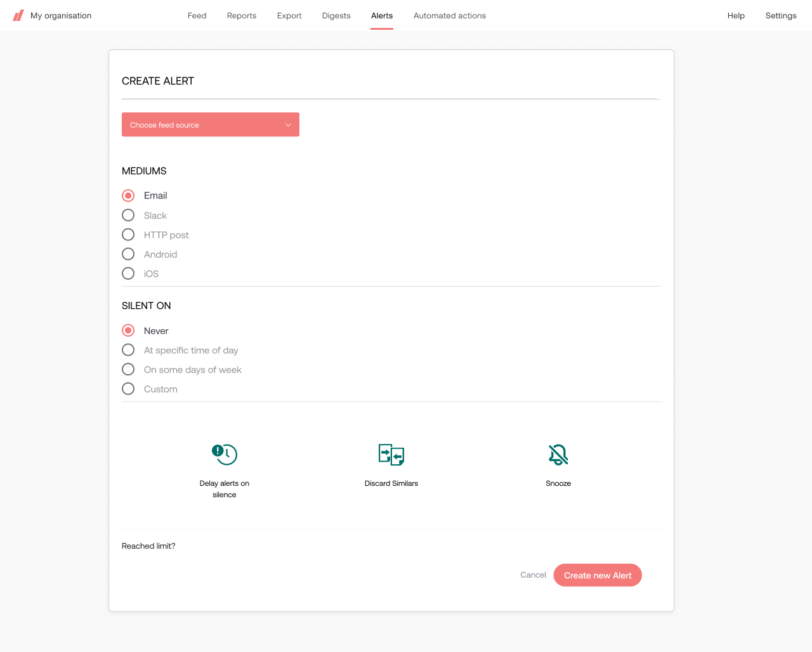Viewport: 812px width, 652px height.
Task: Open Settings in the top bar
Action: point(781,15)
